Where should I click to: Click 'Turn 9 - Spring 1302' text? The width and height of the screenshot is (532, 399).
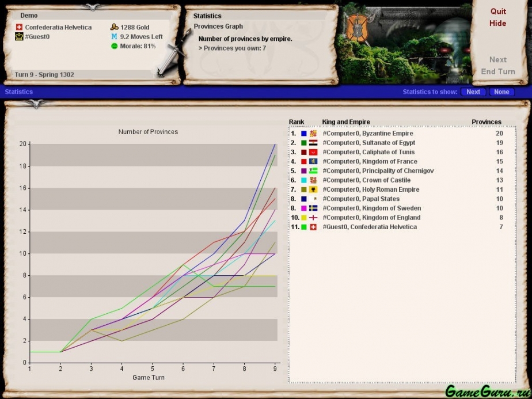(44, 75)
